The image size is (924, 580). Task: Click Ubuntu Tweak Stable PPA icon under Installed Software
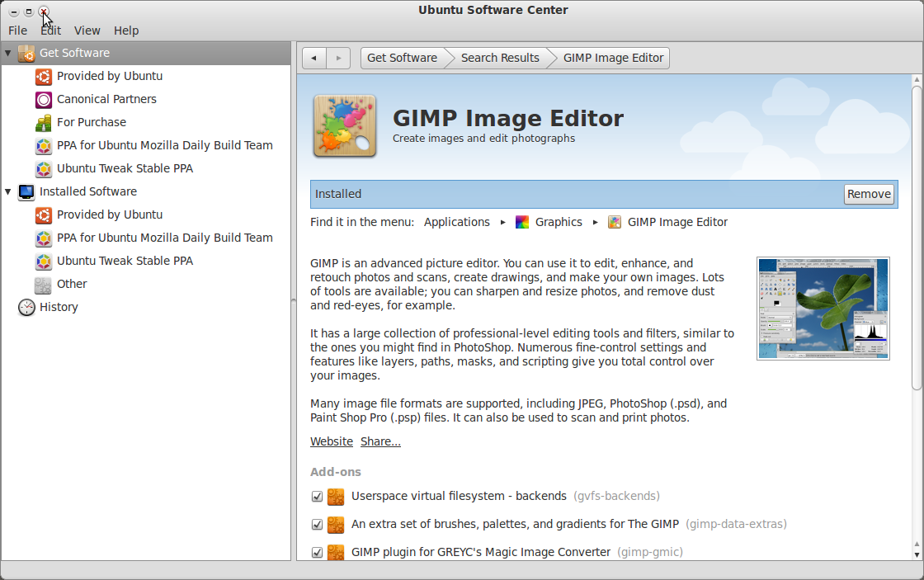pos(44,261)
